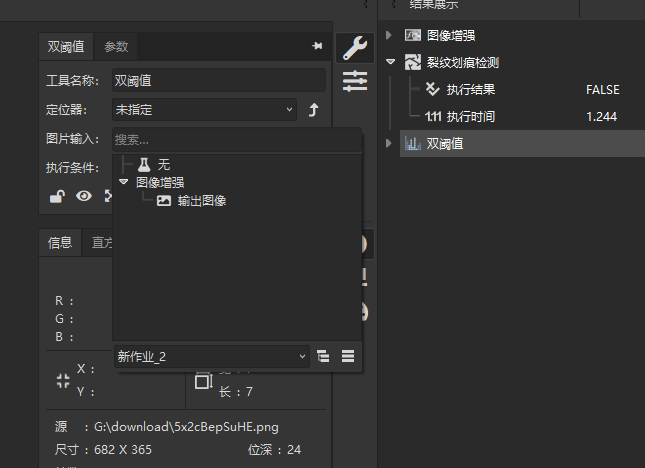Image resolution: width=645 pixels, height=468 pixels.
Task: Click the up-arrow icon beside 定位器
Action: tap(313, 110)
